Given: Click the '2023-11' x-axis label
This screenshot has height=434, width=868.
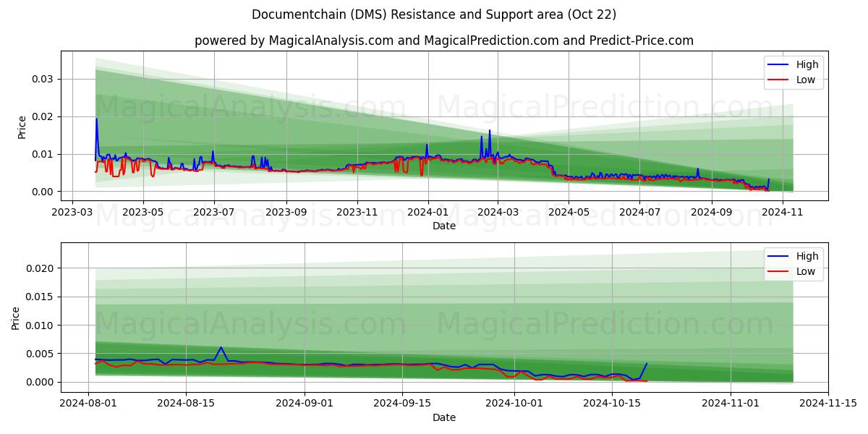Looking at the screenshot, I should [357, 212].
